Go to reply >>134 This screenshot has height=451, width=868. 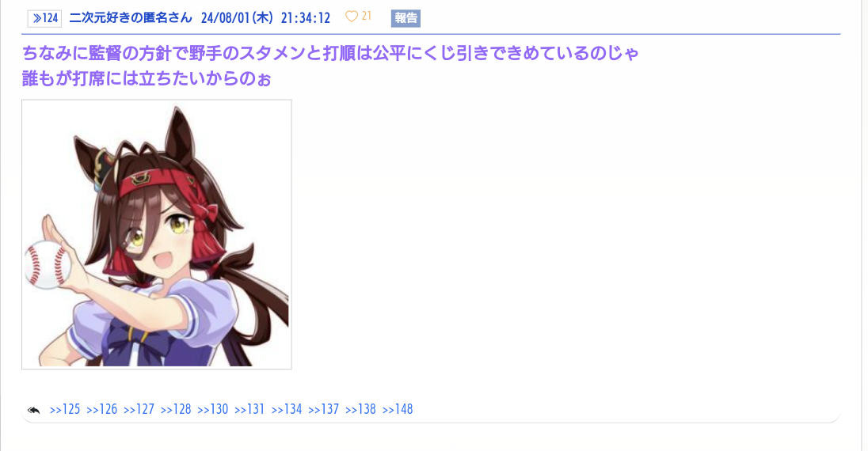(287, 410)
